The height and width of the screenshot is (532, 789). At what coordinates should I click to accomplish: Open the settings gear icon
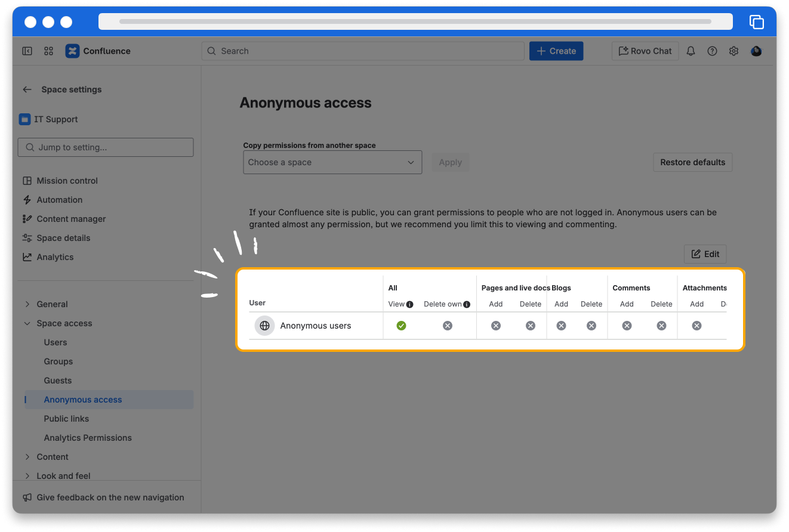pyautogui.click(x=733, y=51)
